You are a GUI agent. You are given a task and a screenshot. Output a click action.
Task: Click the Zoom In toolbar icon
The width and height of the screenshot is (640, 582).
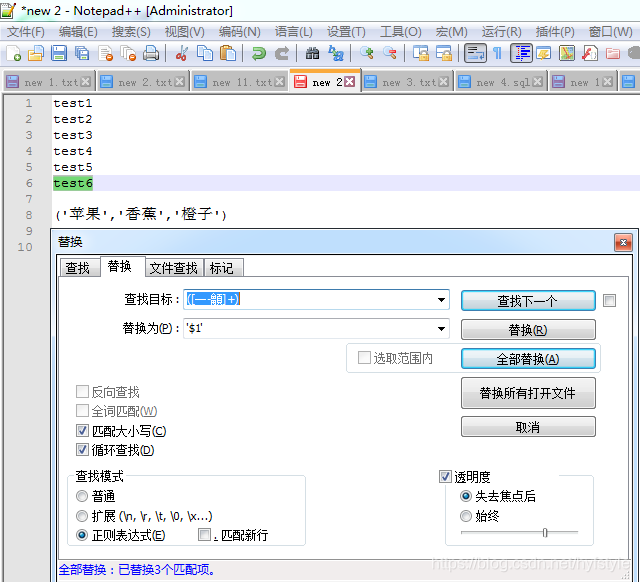[367, 53]
